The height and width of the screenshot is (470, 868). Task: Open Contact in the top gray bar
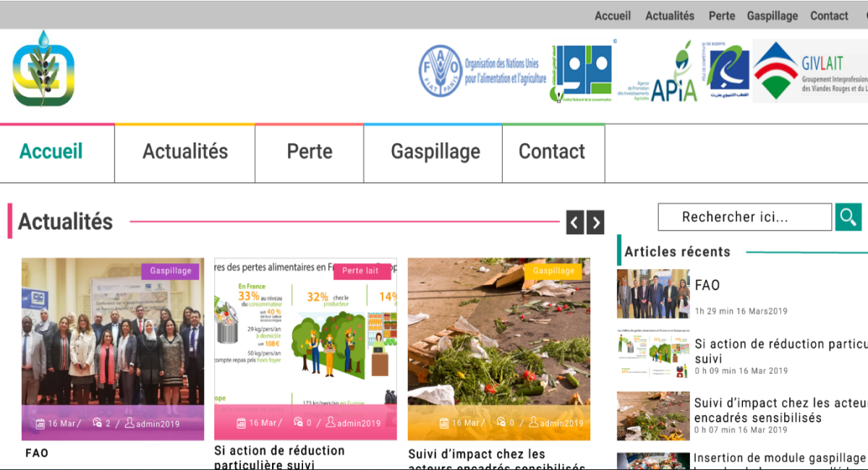pyautogui.click(x=829, y=16)
